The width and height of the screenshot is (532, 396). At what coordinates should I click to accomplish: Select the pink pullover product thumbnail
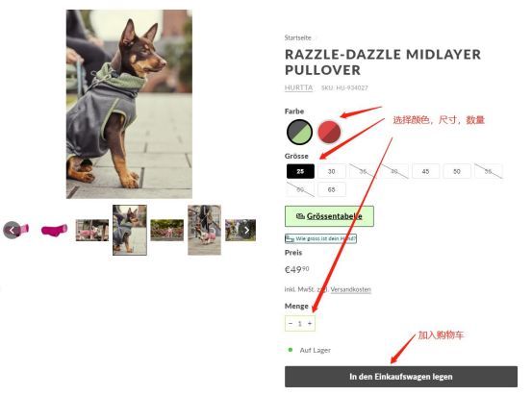point(54,230)
